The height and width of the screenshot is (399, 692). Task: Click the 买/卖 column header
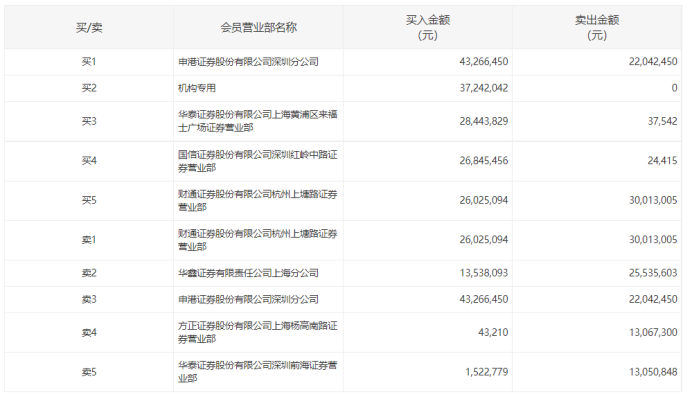(89, 27)
